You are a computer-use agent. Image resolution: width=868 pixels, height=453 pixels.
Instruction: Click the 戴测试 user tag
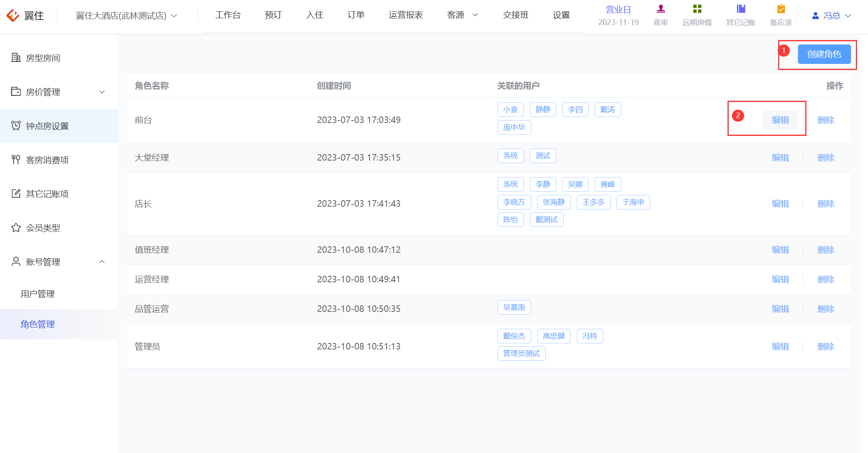coord(547,220)
